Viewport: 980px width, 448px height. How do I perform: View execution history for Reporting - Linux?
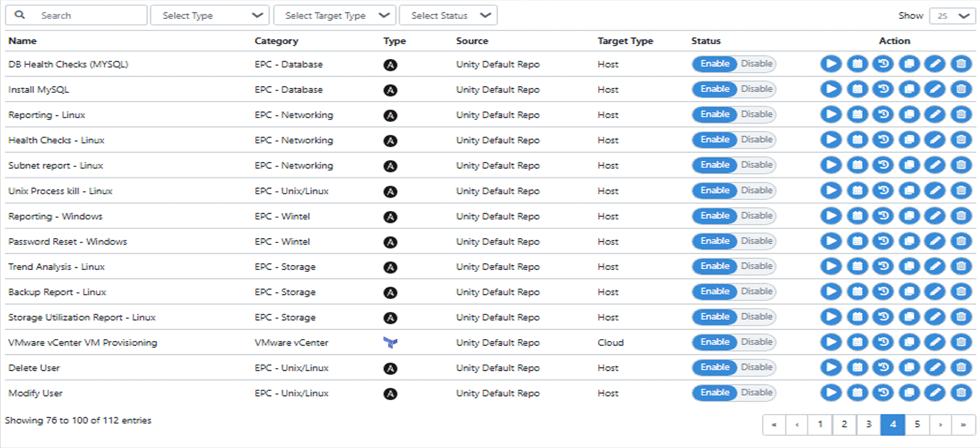883,115
